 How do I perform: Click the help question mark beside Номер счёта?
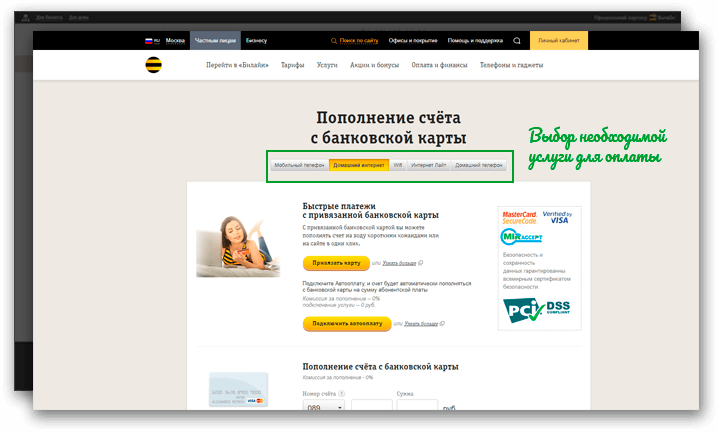[342, 395]
